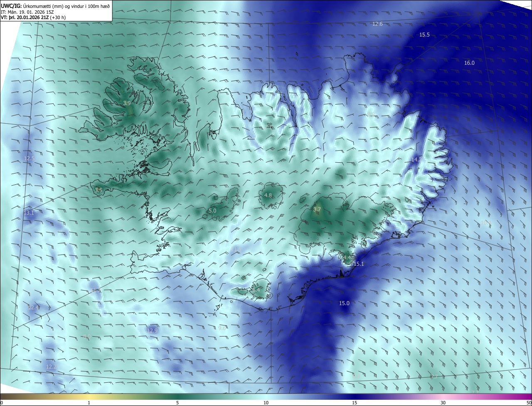The width and height of the screenshot is (532, 406).
Task: Click the 12.9 value label
Action: (x=153, y=330)
